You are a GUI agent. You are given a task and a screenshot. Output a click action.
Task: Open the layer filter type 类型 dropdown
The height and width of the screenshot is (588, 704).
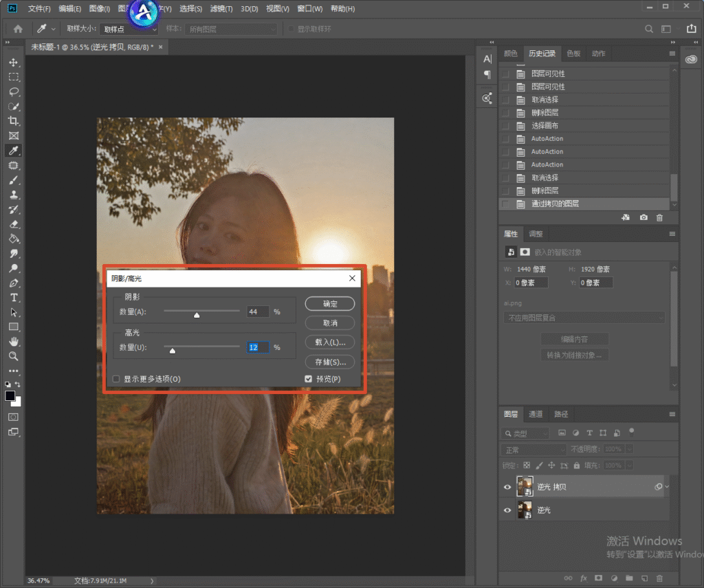[525, 433]
